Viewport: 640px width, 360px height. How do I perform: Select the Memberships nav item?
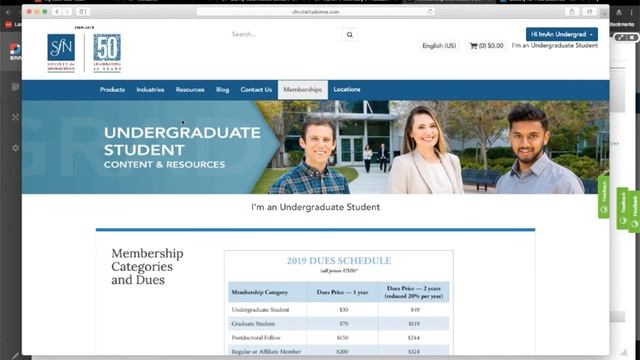(x=303, y=90)
